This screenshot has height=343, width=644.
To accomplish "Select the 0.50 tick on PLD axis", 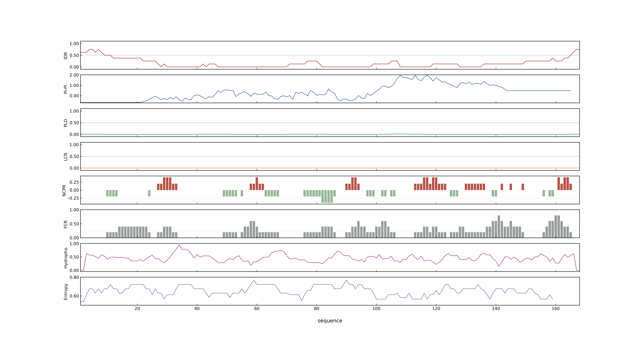I will pos(74,123).
